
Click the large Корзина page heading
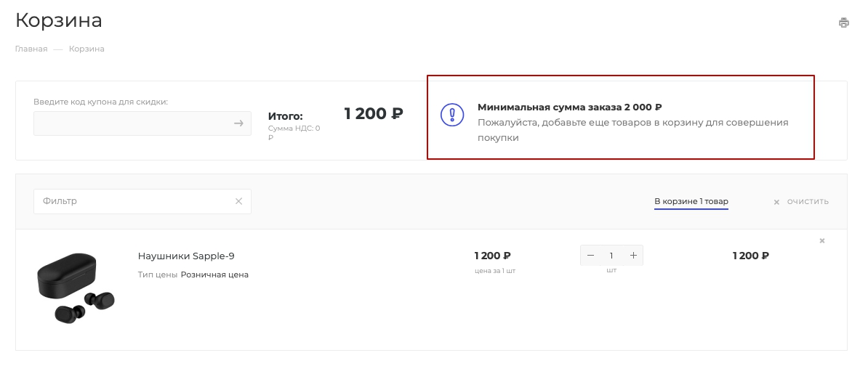pyautogui.click(x=59, y=20)
